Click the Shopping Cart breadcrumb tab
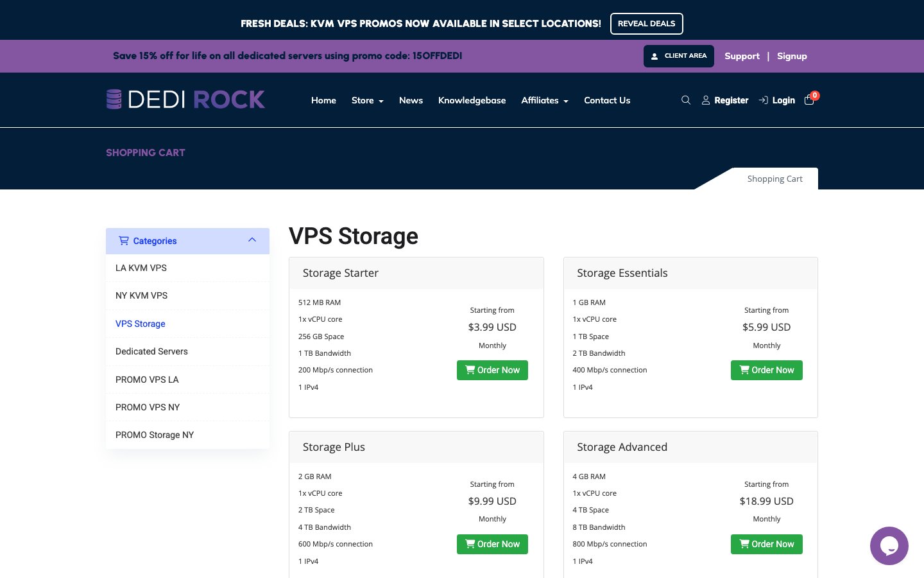Image resolution: width=924 pixels, height=578 pixels. coord(774,179)
